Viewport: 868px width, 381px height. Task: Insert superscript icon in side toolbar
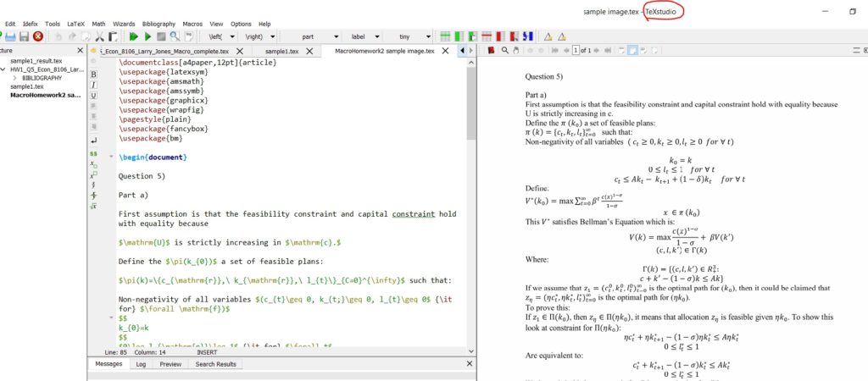click(93, 174)
